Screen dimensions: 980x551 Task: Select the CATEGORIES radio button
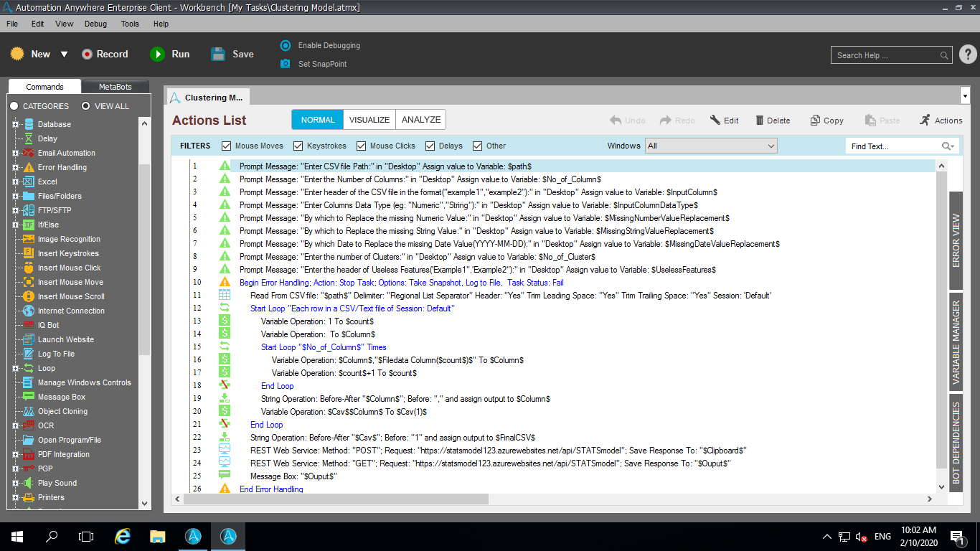point(14,106)
